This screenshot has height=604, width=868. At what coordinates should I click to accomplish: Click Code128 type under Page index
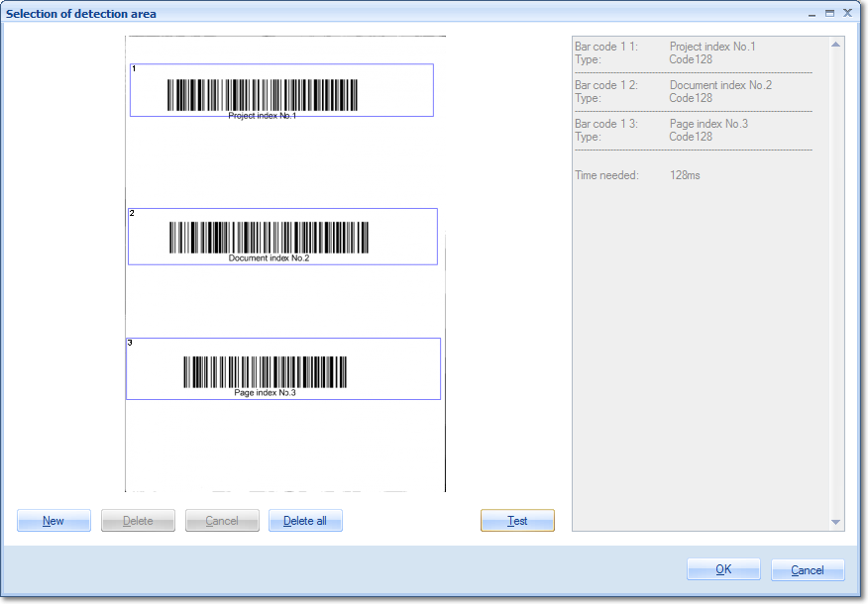pyautogui.click(x=691, y=137)
